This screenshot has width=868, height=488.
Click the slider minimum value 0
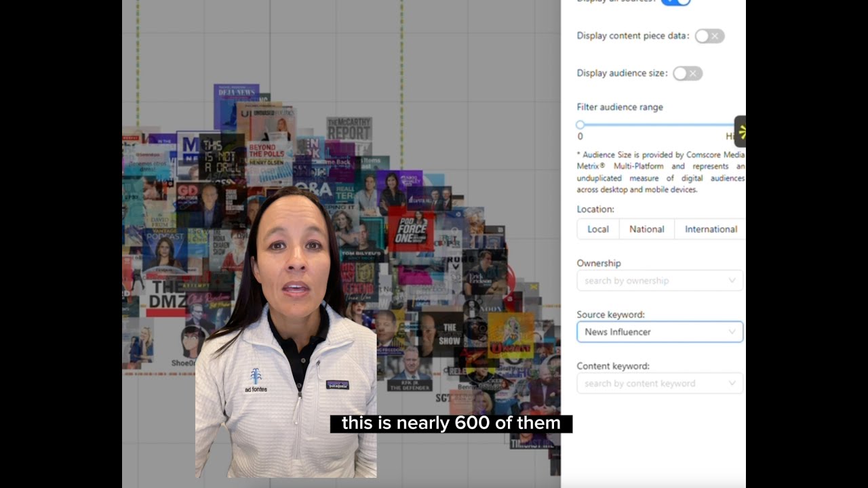pyautogui.click(x=580, y=136)
